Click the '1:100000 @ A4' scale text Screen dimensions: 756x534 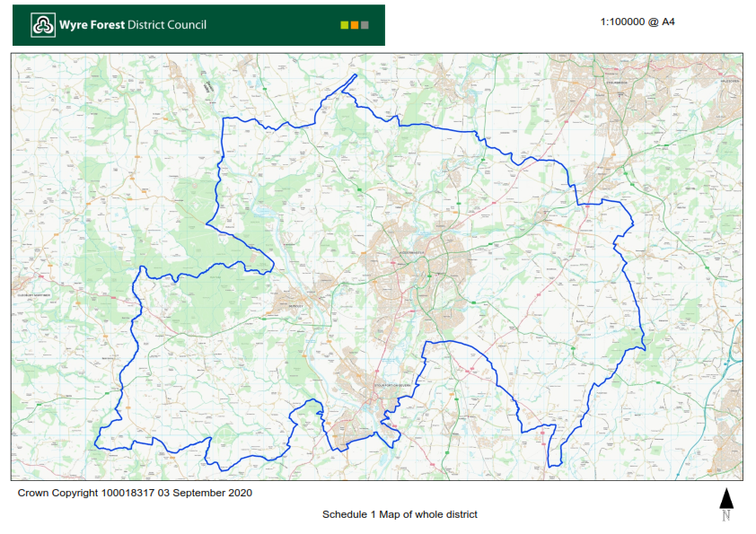pos(637,22)
